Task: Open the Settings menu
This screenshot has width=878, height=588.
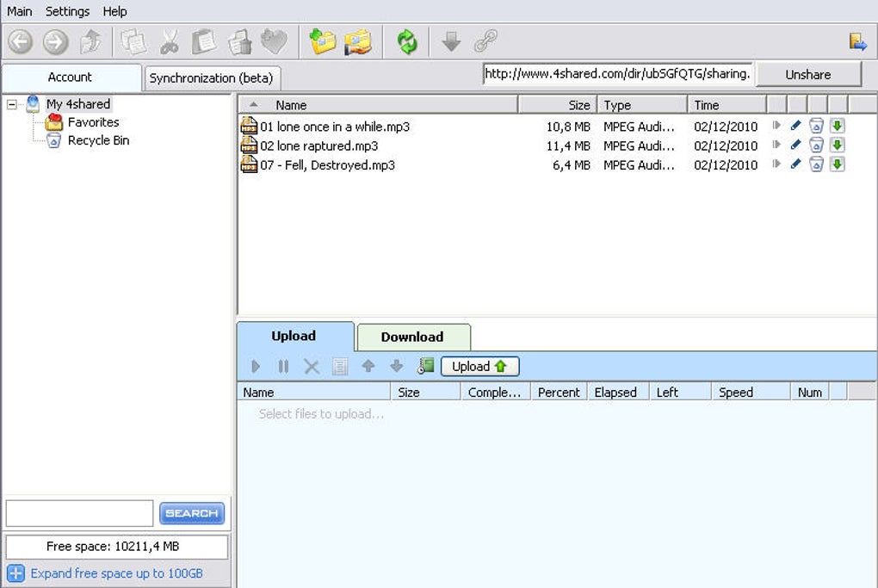Action: pos(67,11)
